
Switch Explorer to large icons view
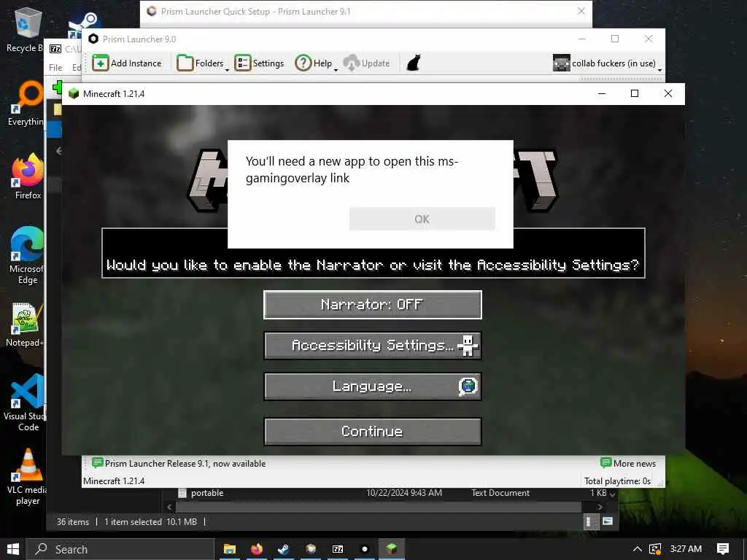pos(608,521)
